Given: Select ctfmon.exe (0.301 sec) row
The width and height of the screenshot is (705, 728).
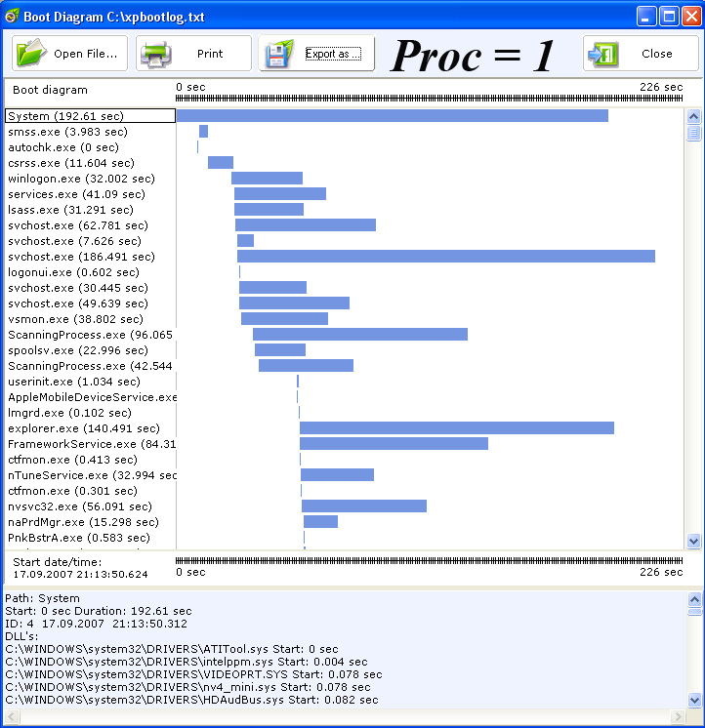Looking at the screenshot, I should 90,491.
